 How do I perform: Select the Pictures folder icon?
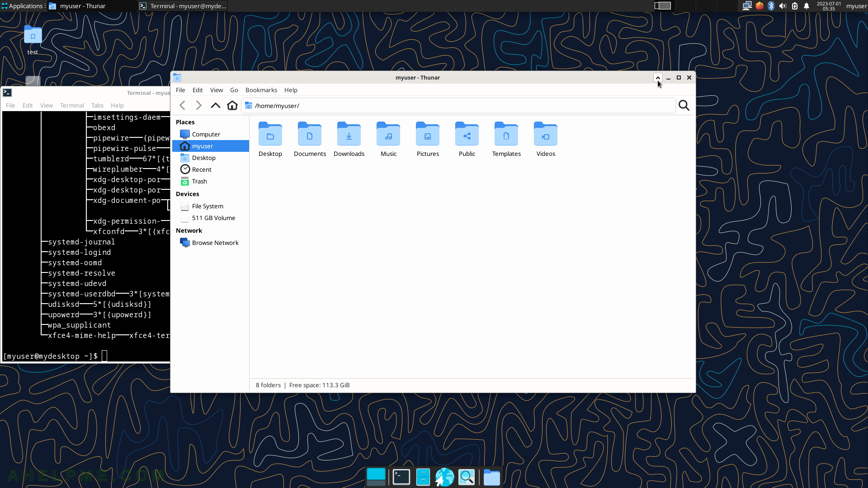point(428,140)
